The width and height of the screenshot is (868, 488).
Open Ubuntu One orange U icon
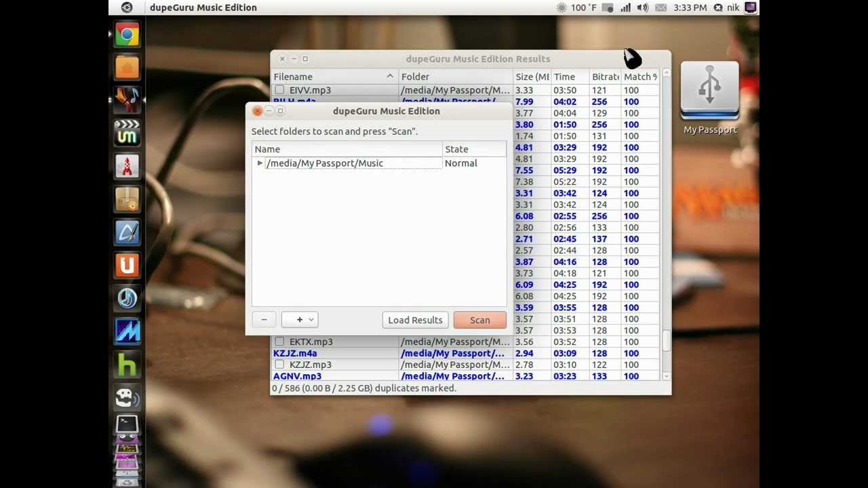pos(127,265)
